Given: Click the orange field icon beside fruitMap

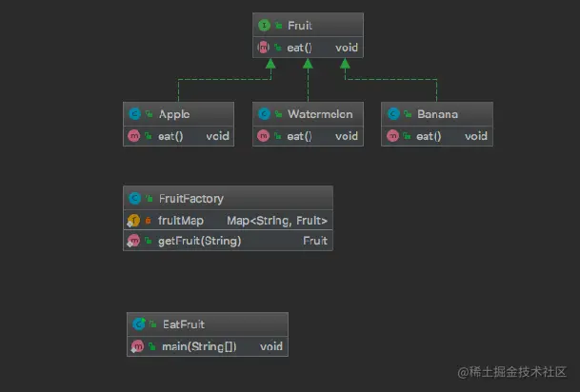Looking at the screenshot, I should pyautogui.click(x=133, y=221).
